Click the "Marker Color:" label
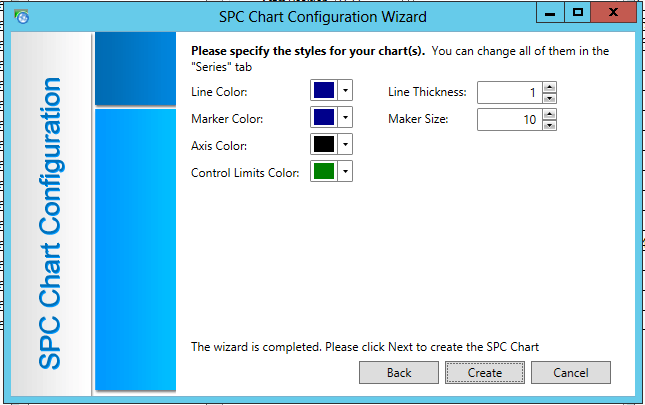Screen dimensions: 645x405 [227, 119]
